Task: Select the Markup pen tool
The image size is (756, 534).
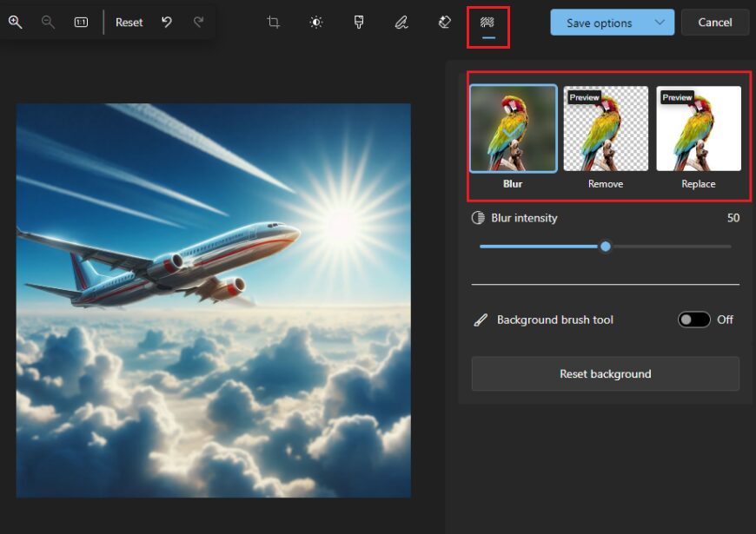Action: coord(401,23)
